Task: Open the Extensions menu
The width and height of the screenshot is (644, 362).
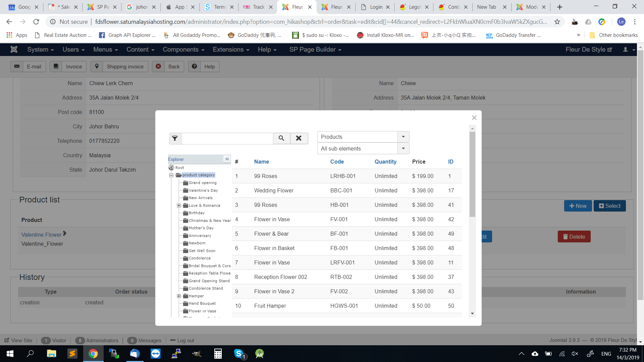Action: point(231,50)
